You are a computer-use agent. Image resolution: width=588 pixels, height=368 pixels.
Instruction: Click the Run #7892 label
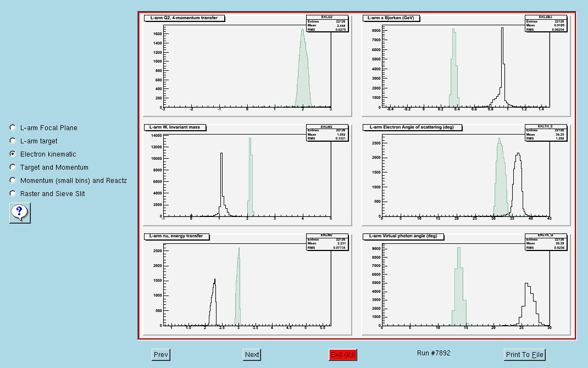(434, 353)
